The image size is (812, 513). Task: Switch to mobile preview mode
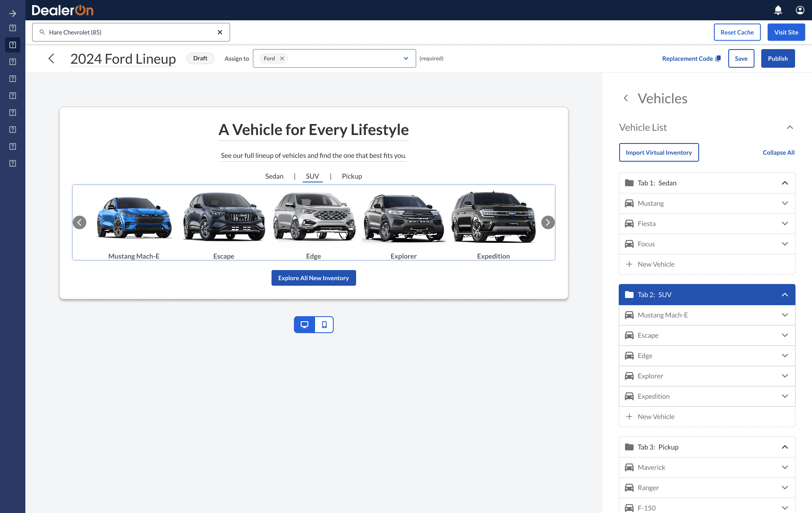click(x=324, y=325)
